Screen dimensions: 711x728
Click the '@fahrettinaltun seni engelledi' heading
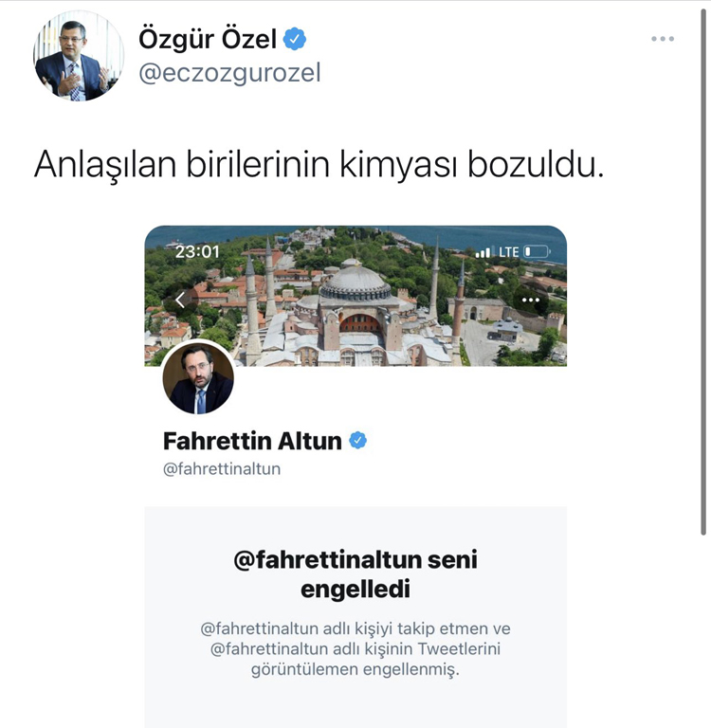[x=355, y=574]
